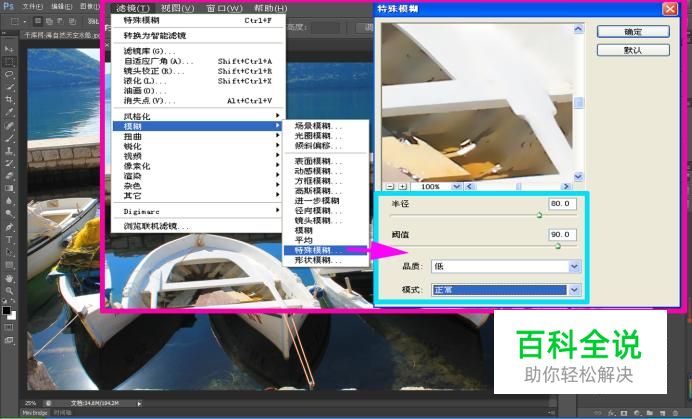Screen dimensions: 692x419
Task: Select the Eraser tool
Action: tap(9, 176)
